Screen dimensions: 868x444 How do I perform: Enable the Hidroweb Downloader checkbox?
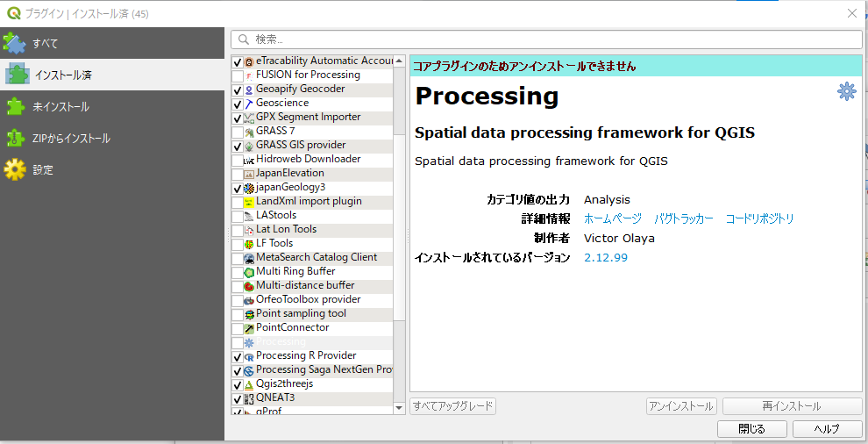coord(238,161)
